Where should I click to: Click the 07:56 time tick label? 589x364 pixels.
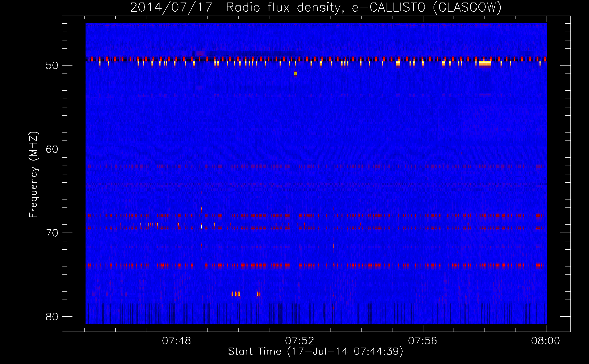(423, 341)
